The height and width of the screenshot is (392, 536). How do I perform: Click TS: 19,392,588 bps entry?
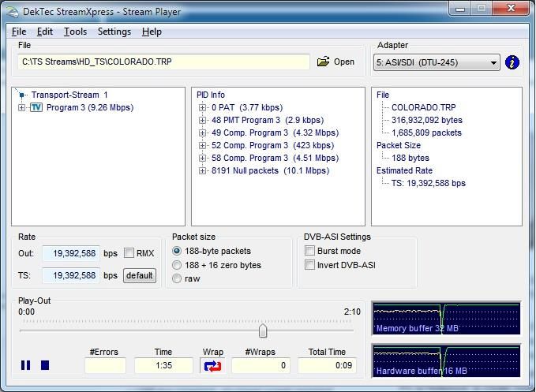click(x=429, y=183)
